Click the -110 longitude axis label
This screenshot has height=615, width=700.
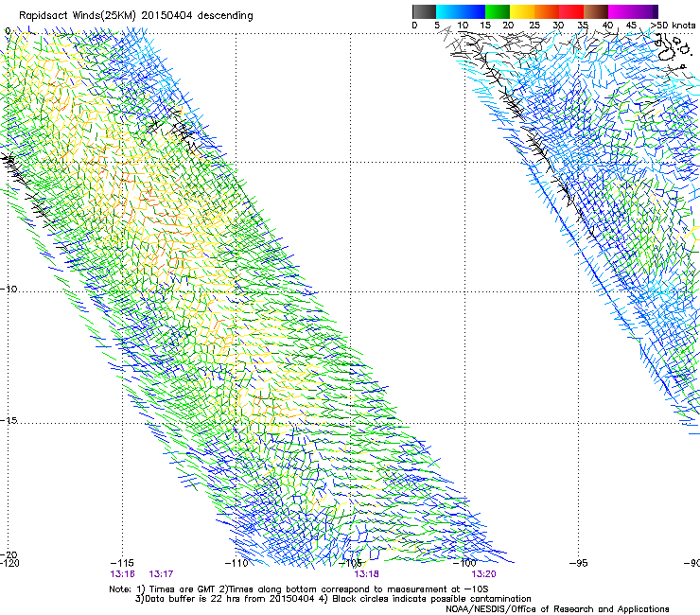pos(236,563)
